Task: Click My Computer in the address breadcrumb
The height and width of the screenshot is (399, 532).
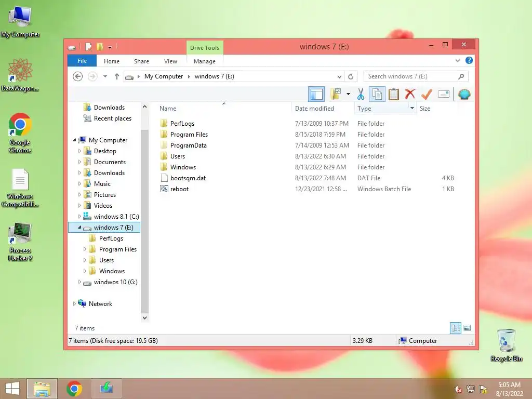Action: (164, 76)
